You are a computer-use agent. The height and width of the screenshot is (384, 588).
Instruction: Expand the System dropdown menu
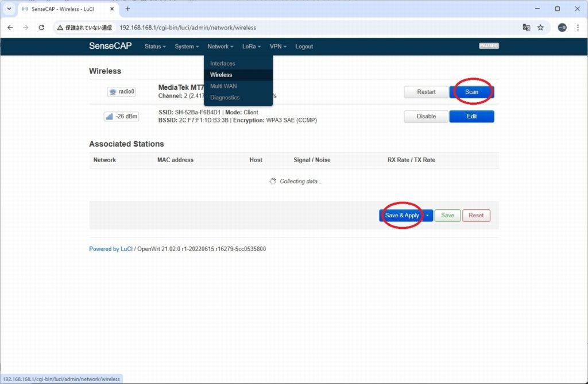(187, 47)
